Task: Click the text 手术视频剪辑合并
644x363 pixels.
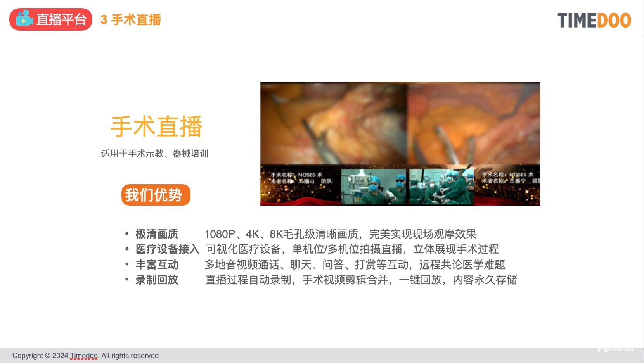Action: (x=345, y=280)
